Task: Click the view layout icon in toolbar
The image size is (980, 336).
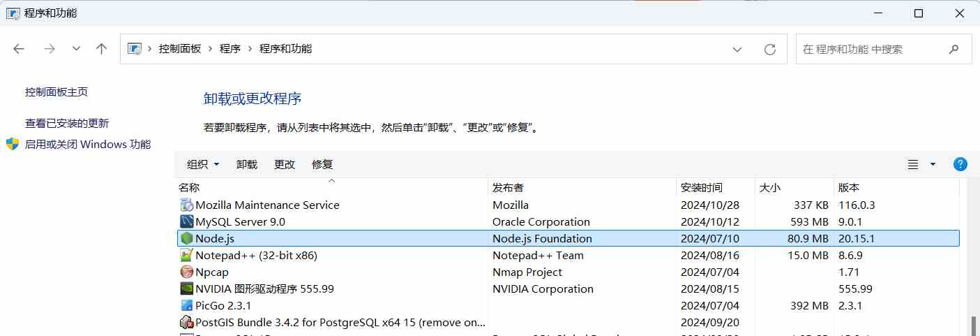Action: (x=913, y=164)
